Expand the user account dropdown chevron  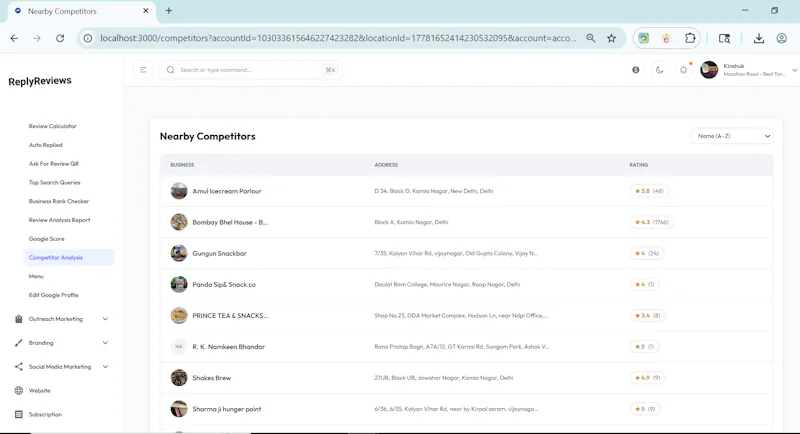point(794,70)
